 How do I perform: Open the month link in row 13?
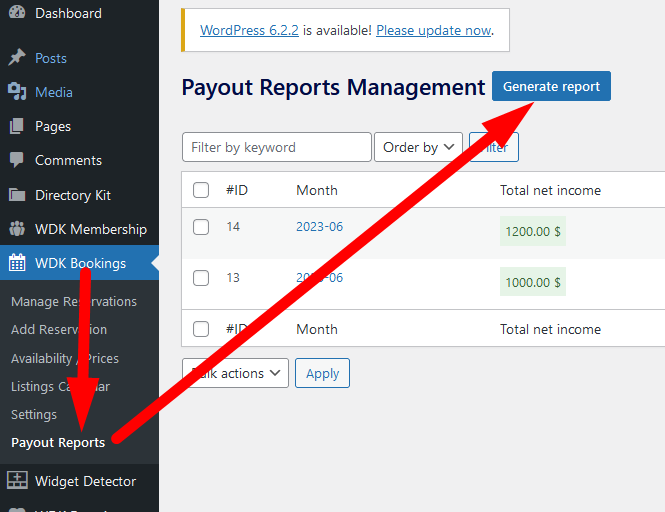point(319,277)
